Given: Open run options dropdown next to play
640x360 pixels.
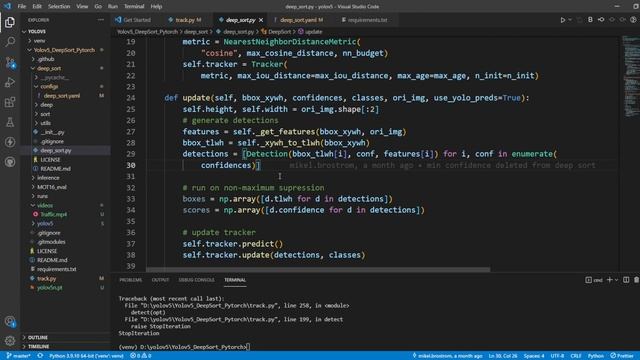Looking at the screenshot, I should pyautogui.click(x=570, y=20).
